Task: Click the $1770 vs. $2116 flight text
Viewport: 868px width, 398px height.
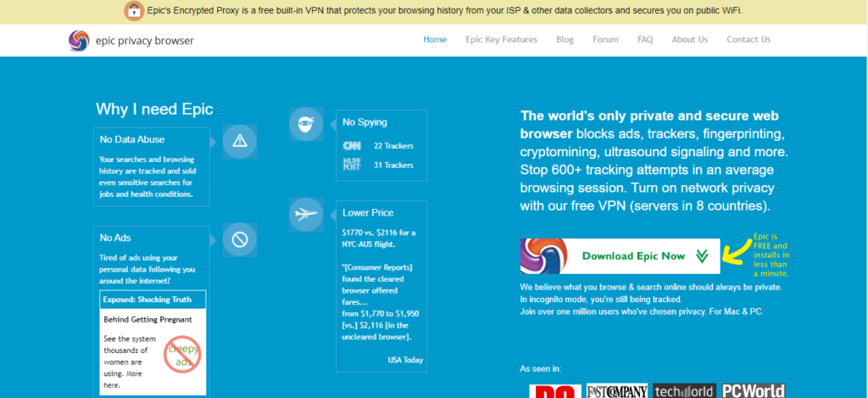Action: click(379, 238)
